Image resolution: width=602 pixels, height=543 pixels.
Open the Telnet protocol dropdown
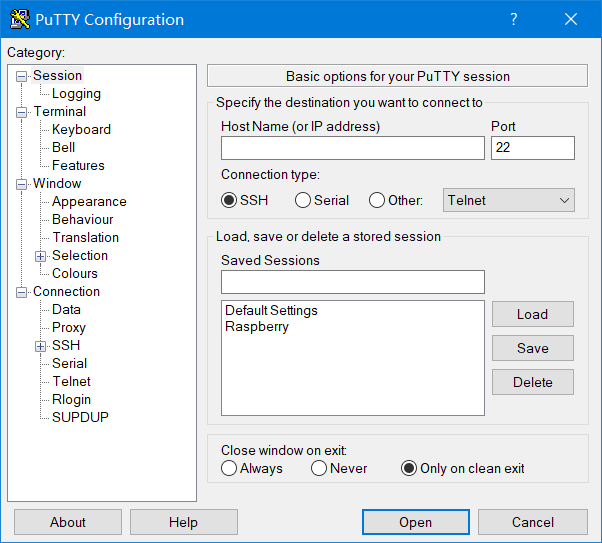point(509,200)
